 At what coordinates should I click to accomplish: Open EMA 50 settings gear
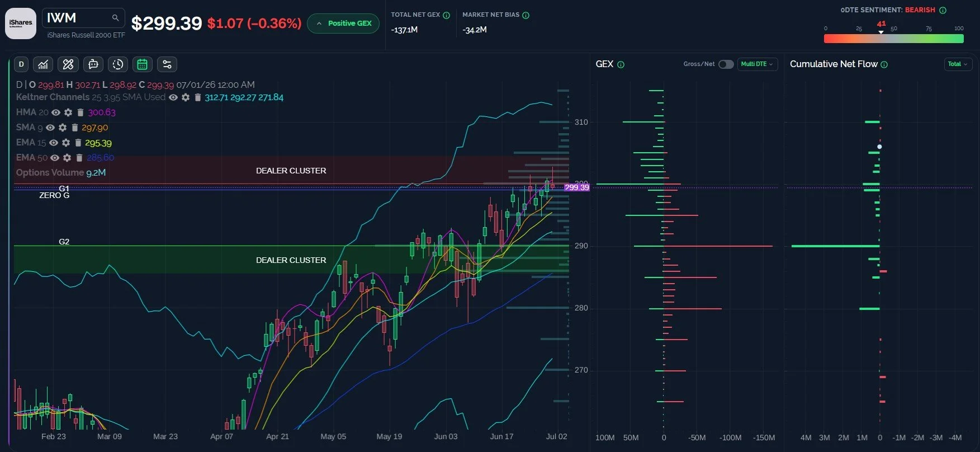coord(67,158)
